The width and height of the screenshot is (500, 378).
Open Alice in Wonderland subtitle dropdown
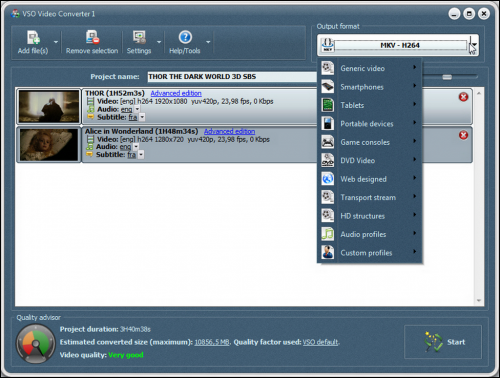tap(141, 155)
